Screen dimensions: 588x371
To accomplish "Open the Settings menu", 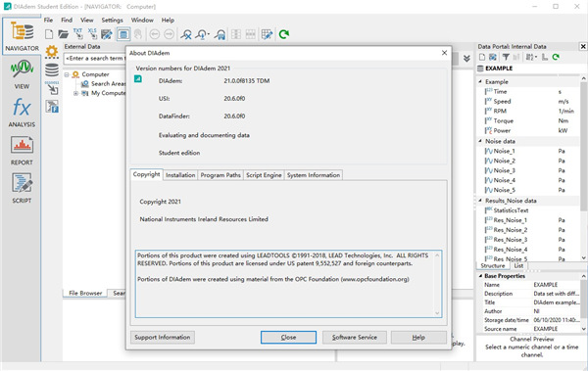I will click(x=112, y=20).
